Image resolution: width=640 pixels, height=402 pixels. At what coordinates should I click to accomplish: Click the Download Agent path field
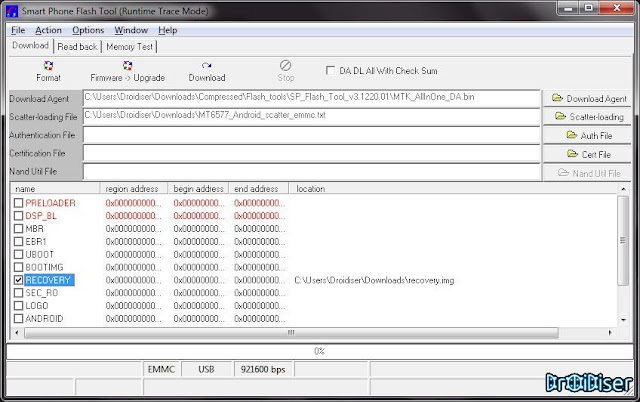[x=311, y=98]
